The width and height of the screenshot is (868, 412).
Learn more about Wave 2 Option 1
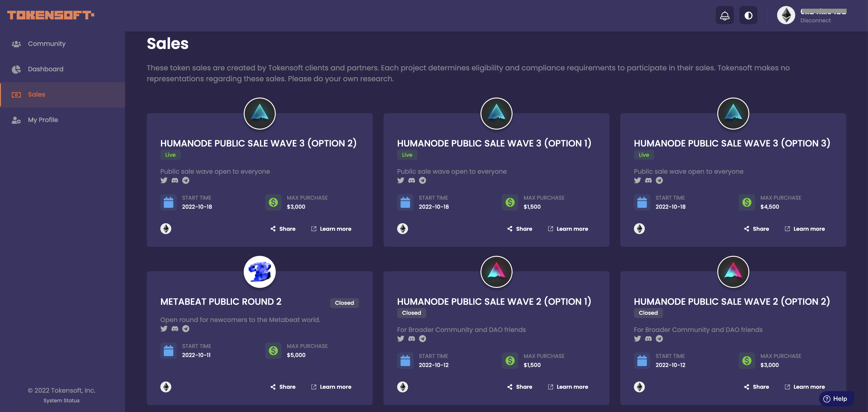(568, 387)
